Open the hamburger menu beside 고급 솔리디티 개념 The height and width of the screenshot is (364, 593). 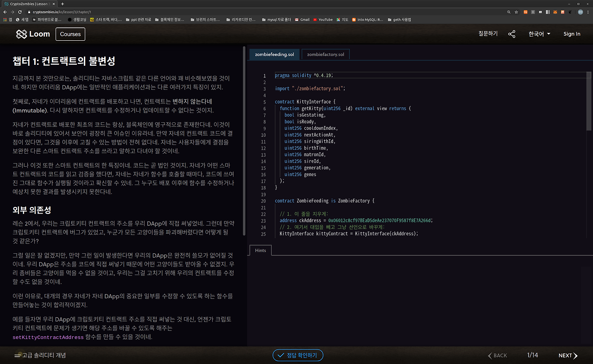coord(18,355)
